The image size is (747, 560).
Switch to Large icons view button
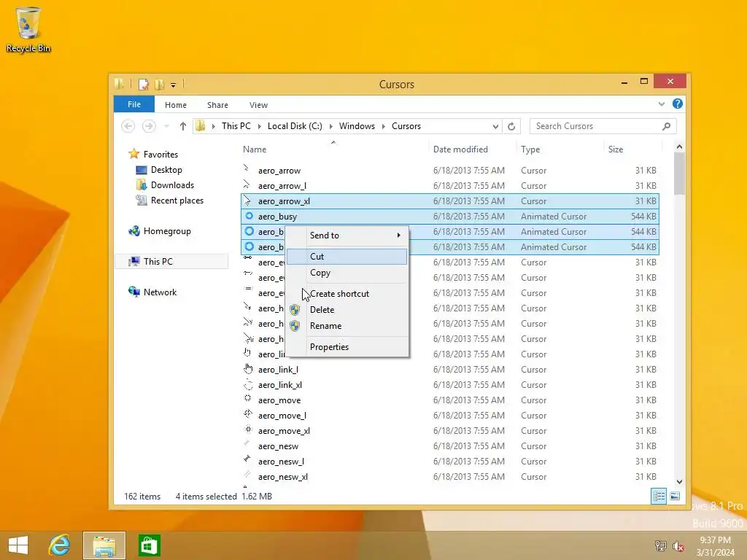[x=675, y=496]
